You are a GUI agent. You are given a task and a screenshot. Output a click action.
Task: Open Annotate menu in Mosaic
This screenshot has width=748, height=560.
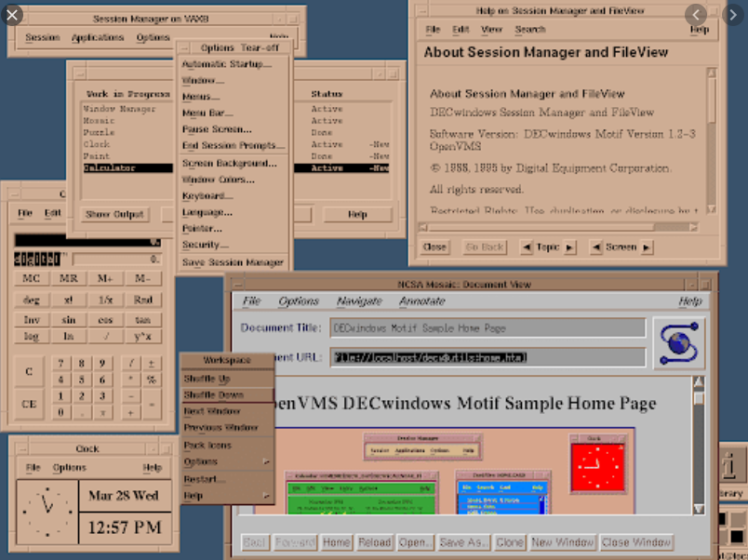421,301
